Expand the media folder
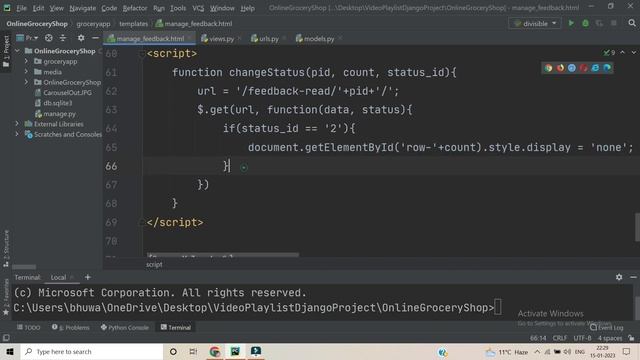 (x=26, y=72)
